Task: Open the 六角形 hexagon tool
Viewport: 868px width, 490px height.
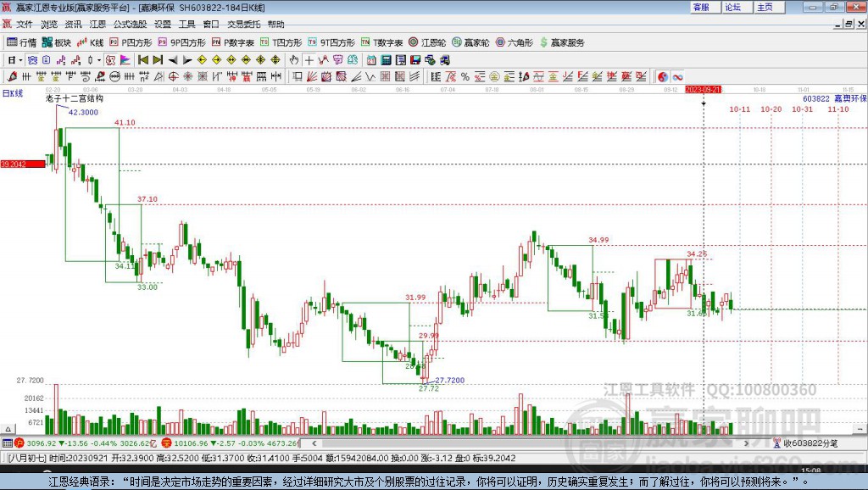Action: (515, 42)
